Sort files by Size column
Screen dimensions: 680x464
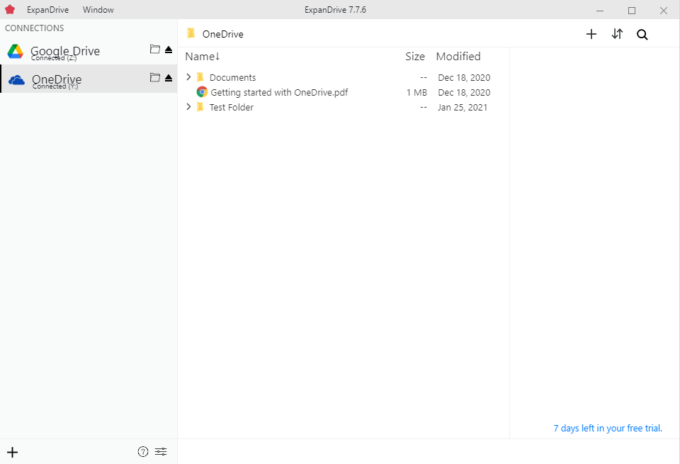click(415, 56)
